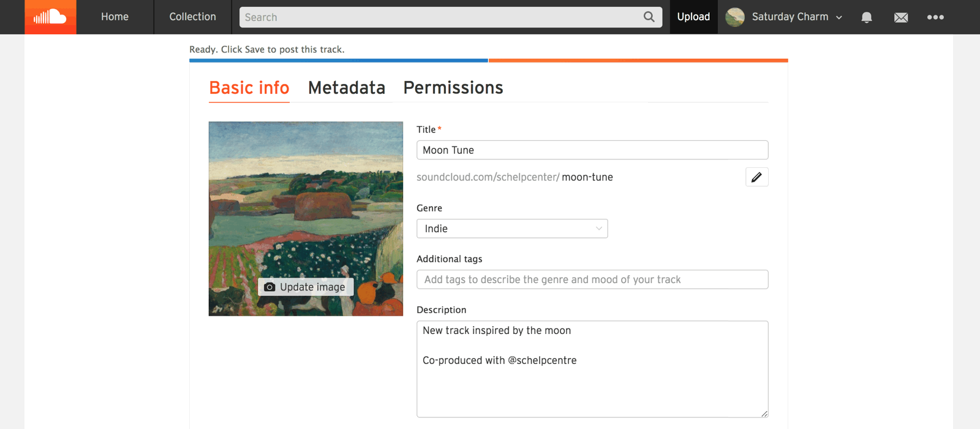Image resolution: width=980 pixels, height=429 pixels.
Task: Switch to the Metadata tab
Action: (347, 88)
